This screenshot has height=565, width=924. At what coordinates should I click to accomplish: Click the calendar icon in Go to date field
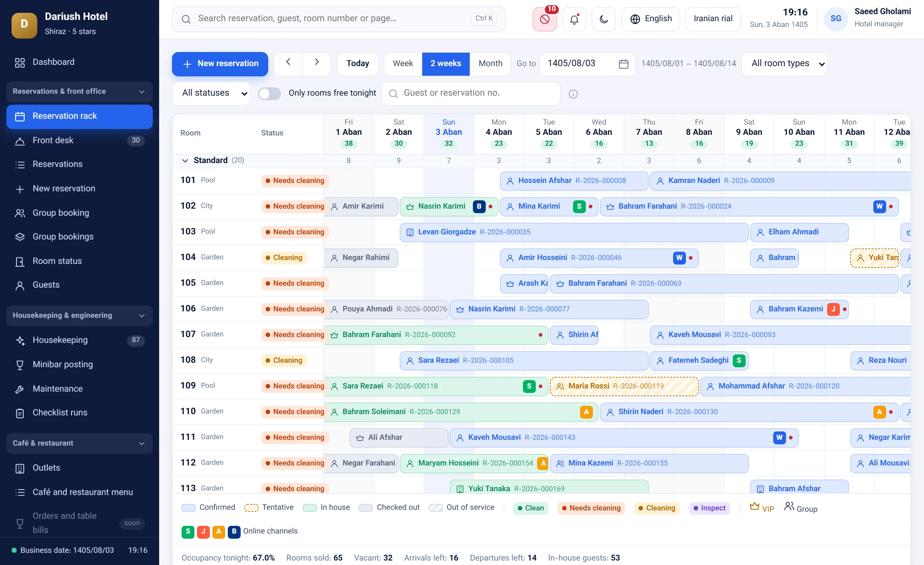point(623,64)
